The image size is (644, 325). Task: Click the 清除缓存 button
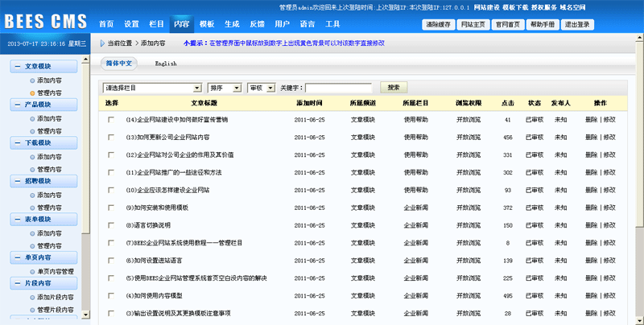click(x=438, y=25)
